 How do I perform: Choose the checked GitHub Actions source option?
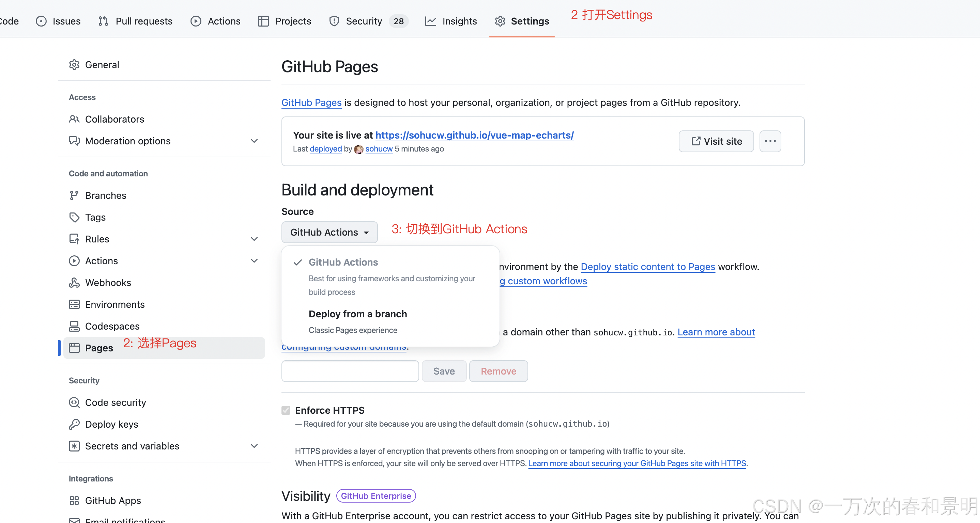point(343,262)
